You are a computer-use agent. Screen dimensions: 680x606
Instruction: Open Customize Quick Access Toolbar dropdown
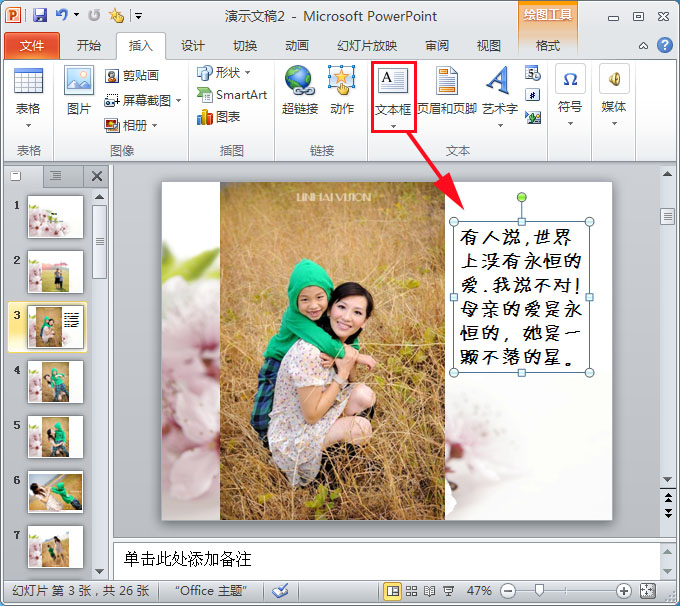click(138, 16)
